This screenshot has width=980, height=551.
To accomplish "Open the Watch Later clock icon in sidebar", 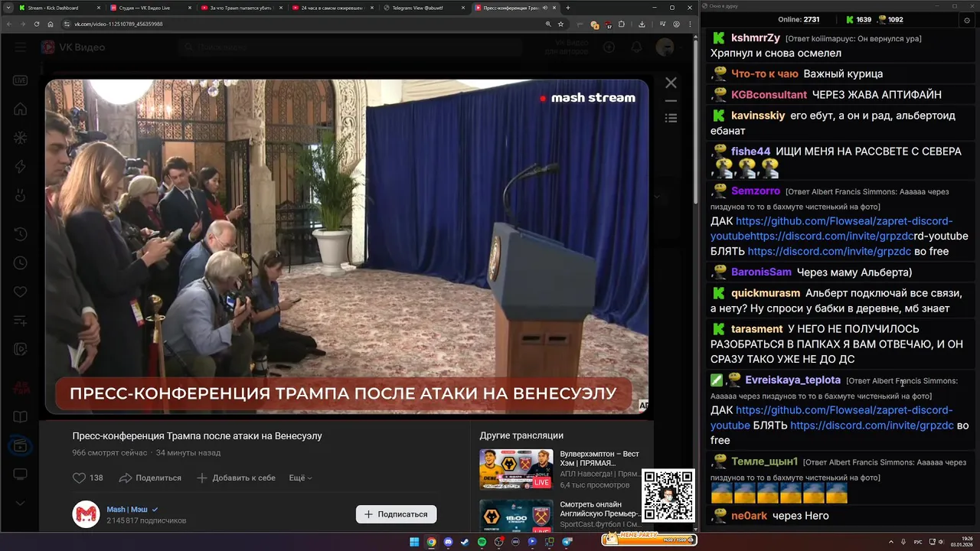I will (x=21, y=262).
